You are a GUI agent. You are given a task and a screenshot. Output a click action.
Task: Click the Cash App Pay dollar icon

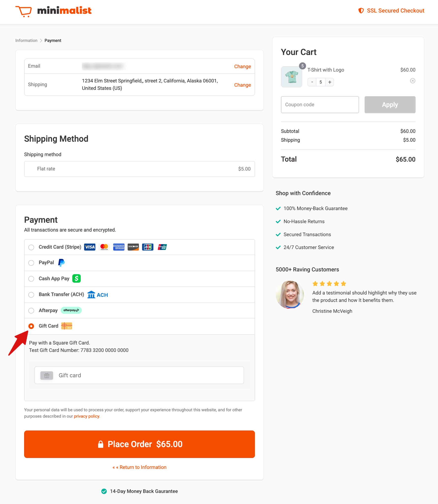(x=77, y=278)
